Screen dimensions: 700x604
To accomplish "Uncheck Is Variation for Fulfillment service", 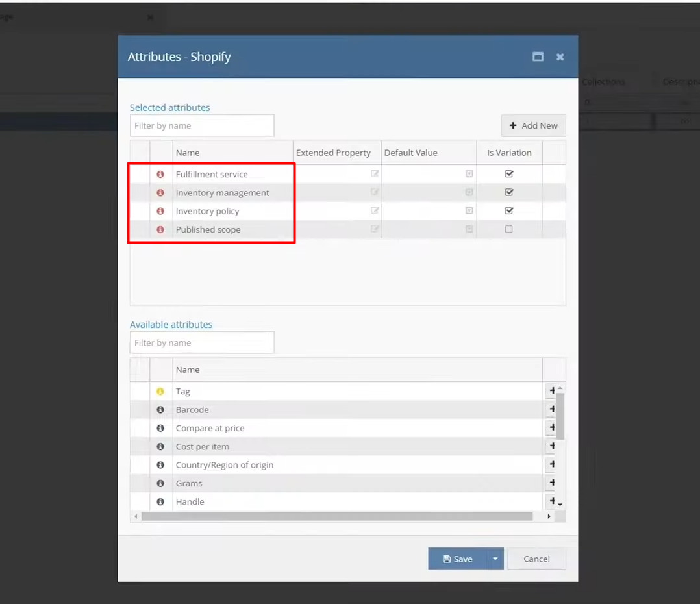I will (x=509, y=173).
